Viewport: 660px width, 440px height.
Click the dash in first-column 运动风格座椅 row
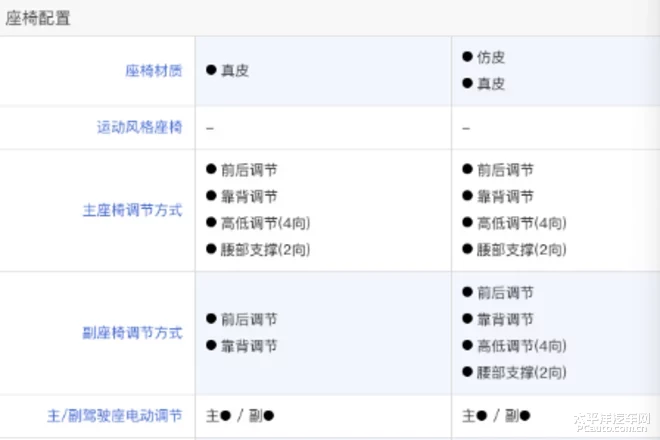(210, 128)
